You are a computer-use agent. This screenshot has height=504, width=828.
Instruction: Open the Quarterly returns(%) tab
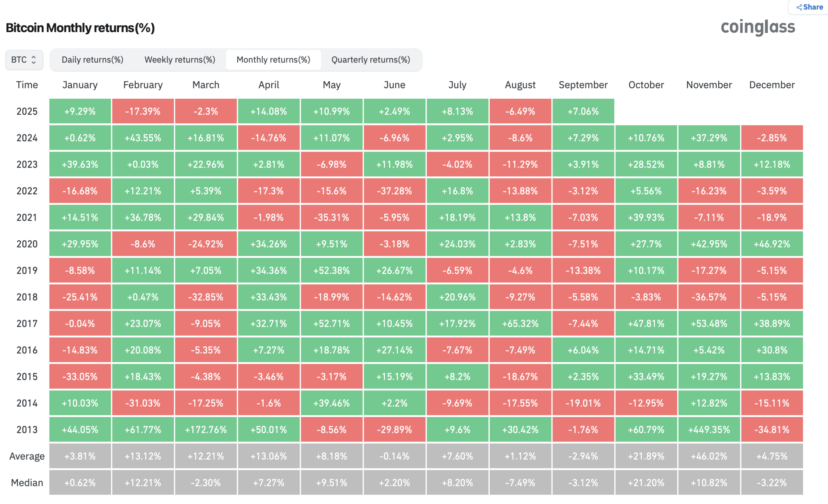pos(371,60)
